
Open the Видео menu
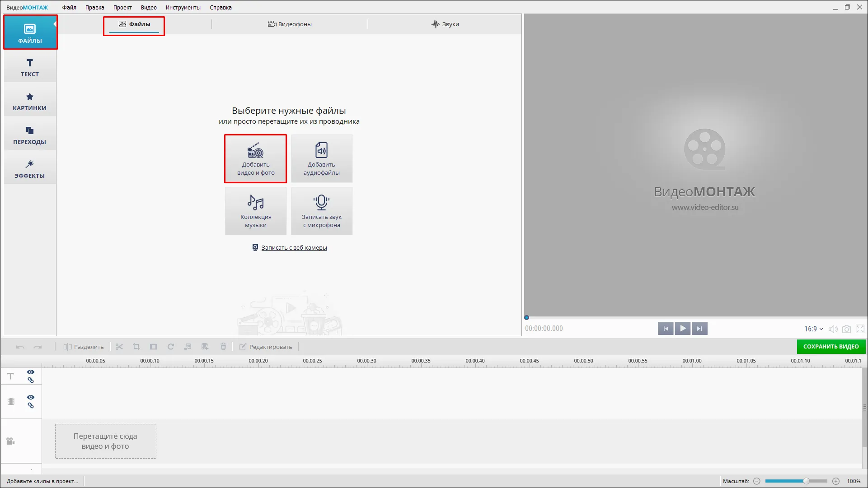[x=149, y=7]
